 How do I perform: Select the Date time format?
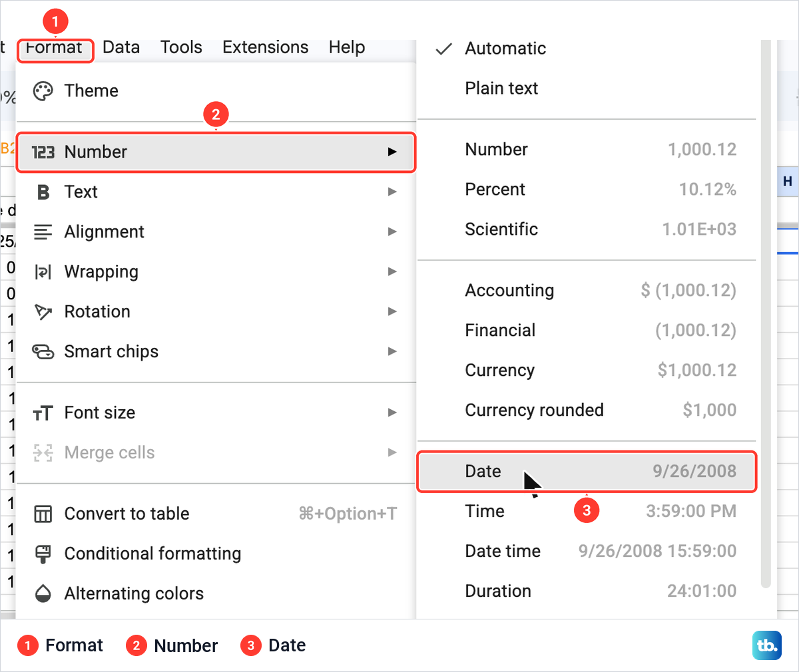587,552
